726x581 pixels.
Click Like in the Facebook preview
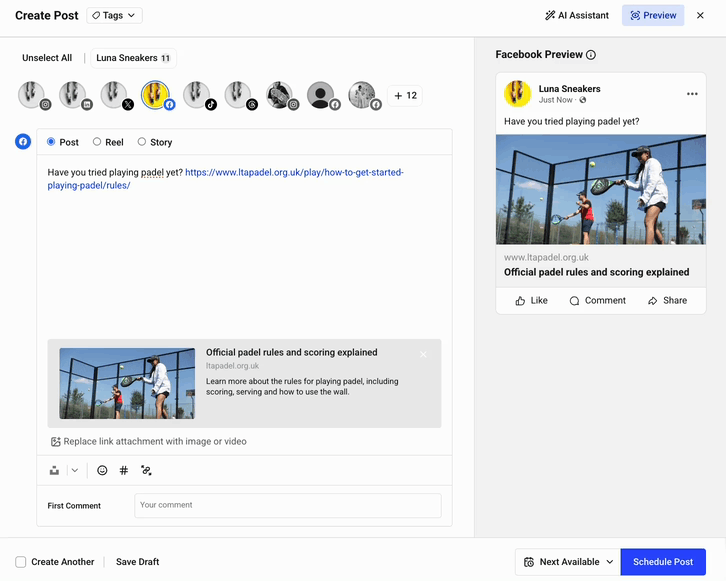[x=532, y=300]
